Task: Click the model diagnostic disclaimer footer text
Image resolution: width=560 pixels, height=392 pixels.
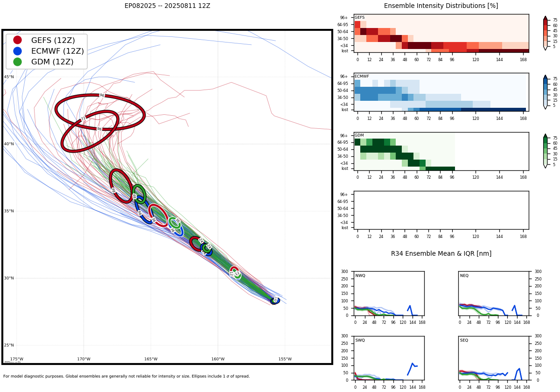Action: pos(126,376)
